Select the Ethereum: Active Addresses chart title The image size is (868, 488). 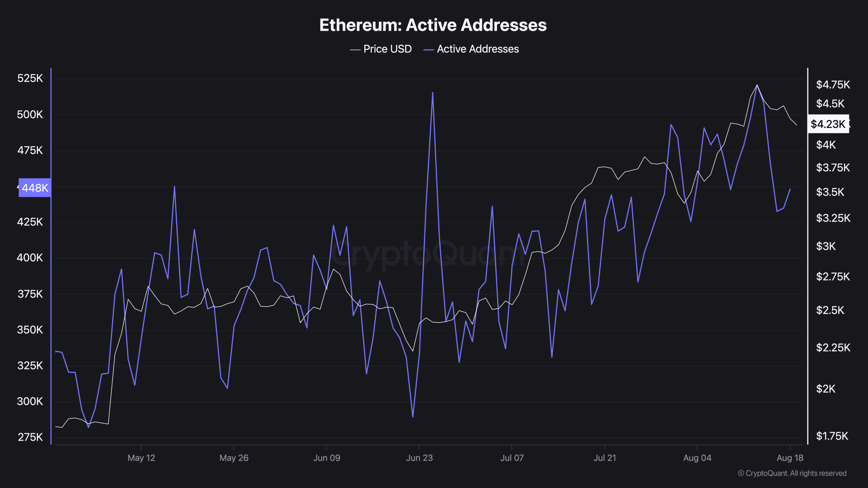point(434,25)
